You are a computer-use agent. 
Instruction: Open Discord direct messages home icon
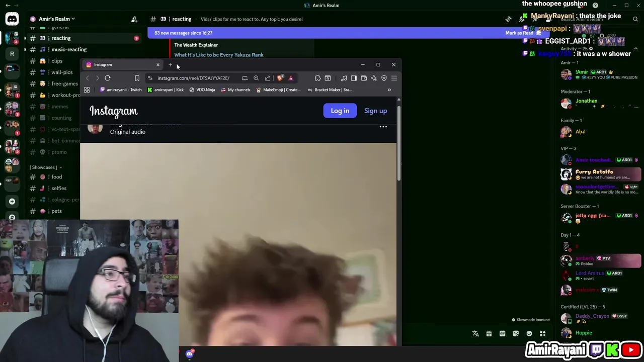12,19
